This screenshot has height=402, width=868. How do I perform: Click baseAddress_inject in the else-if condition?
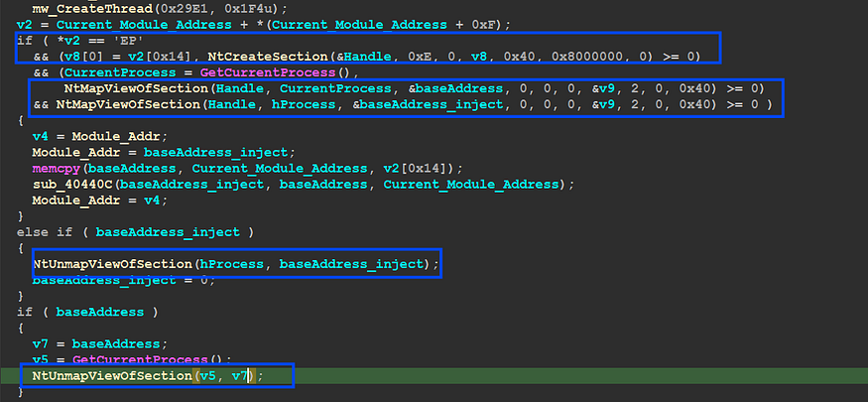[x=168, y=232]
